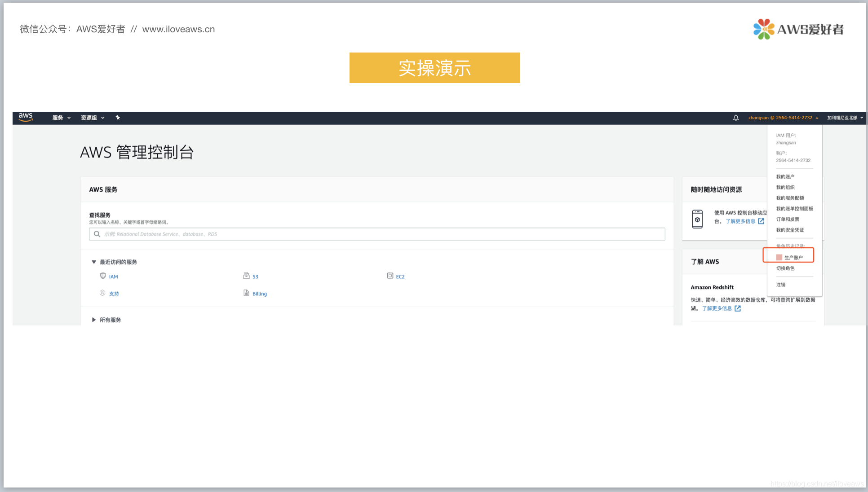Image resolution: width=868 pixels, height=492 pixels.
Task: Open 了解更多信息 link under Amazon Redshift
Action: (x=717, y=308)
